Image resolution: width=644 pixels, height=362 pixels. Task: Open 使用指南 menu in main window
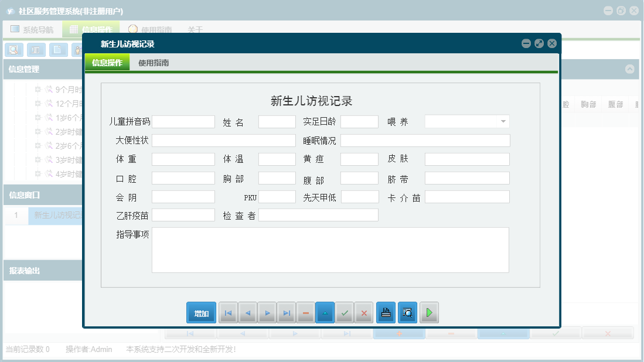click(151, 29)
